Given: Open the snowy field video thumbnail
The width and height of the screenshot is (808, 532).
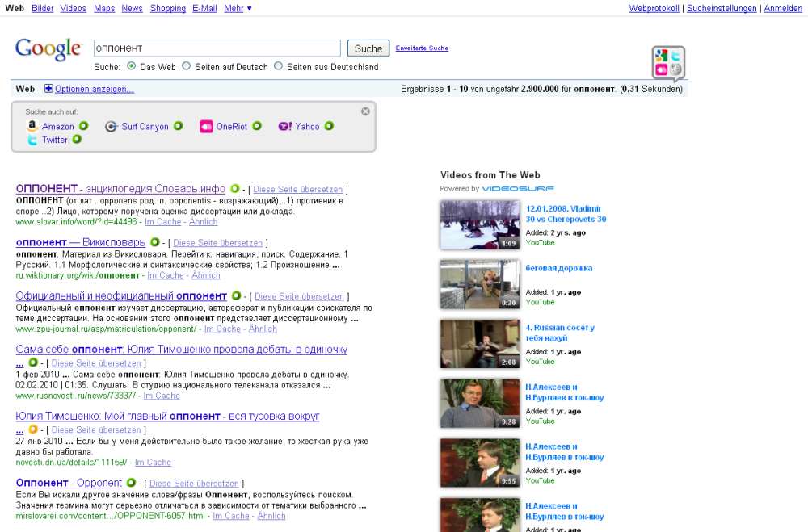Looking at the screenshot, I should (480, 224).
